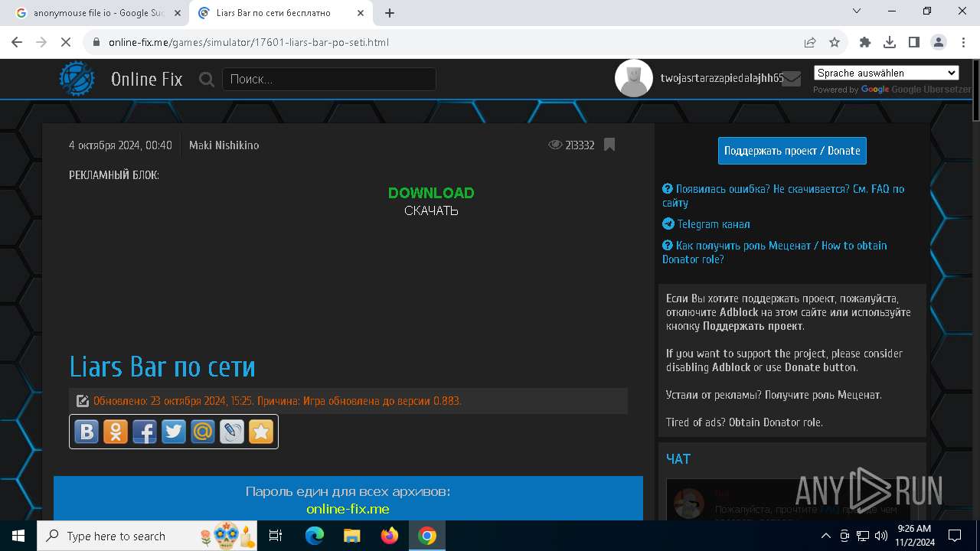Expand the tab search chevron
Screen dimensions: 980x551
point(857,11)
